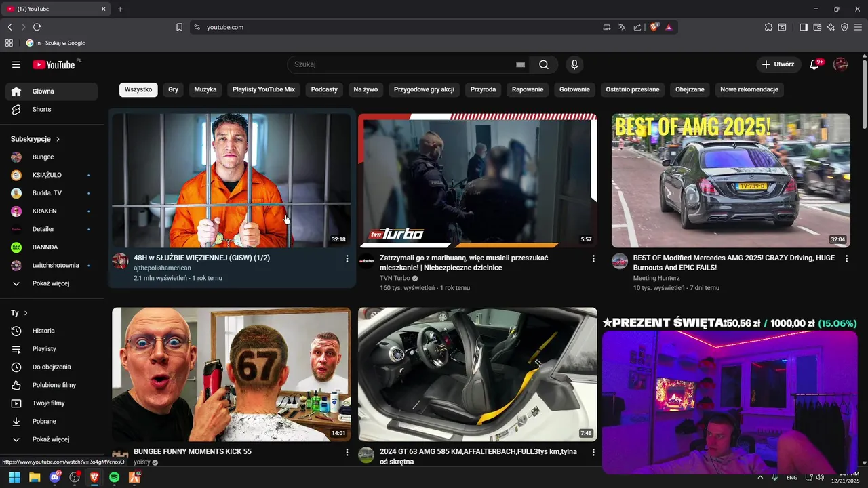
Task: Open Brave Wallet icon
Action: pos(817,27)
